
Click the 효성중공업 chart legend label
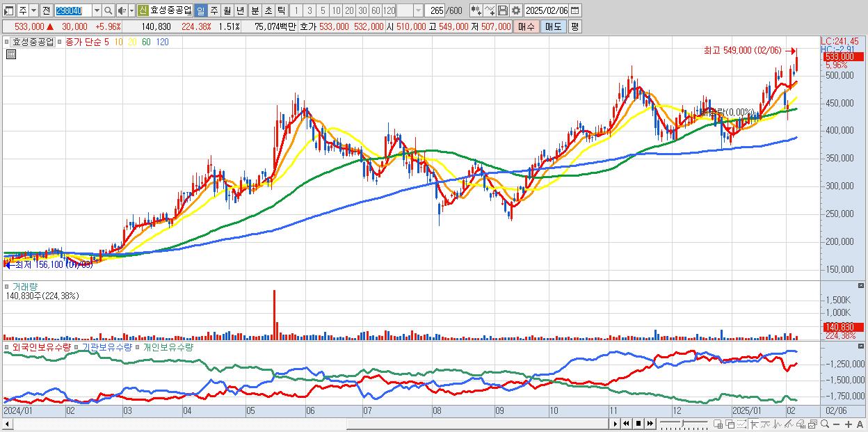click(33, 42)
